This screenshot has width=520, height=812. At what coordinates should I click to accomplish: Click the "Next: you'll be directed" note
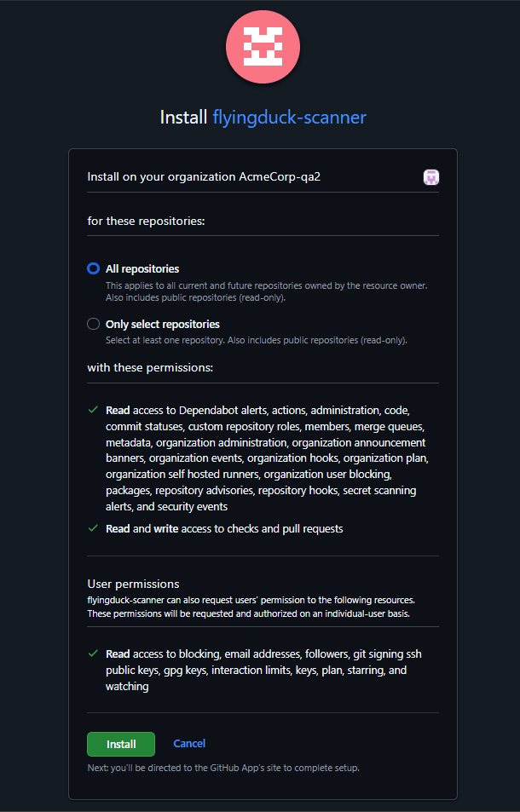[223, 768]
